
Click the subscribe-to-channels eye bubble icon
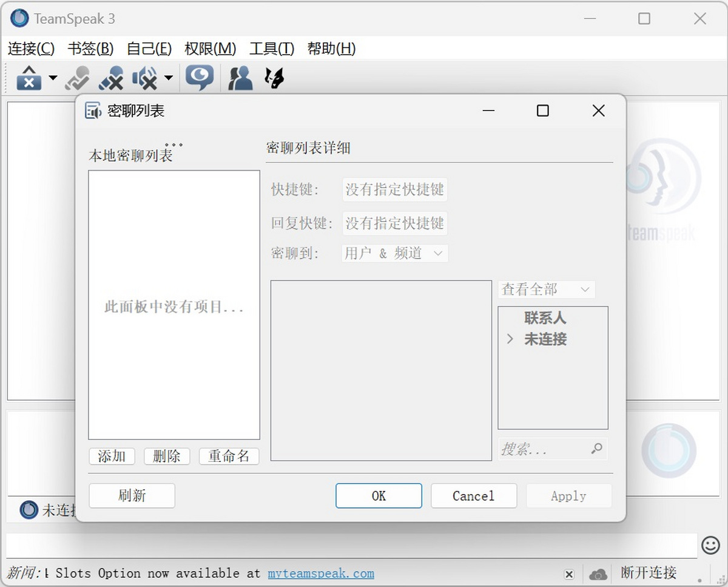(199, 78)
